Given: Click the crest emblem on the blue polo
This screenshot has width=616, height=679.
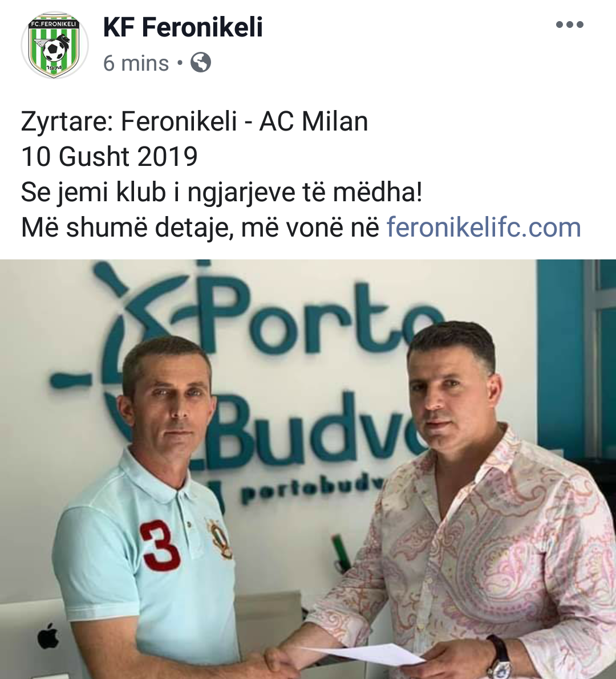Looking at the screenshot, I should (x=220, y=539).
